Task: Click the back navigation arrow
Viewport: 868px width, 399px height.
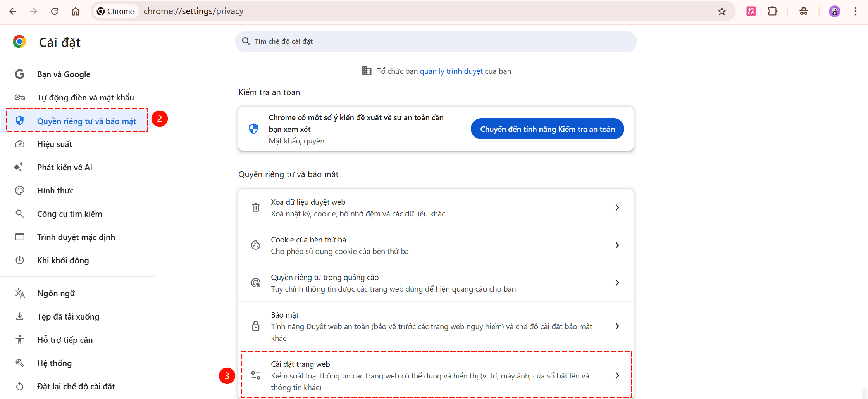Action: pos(13,11)
